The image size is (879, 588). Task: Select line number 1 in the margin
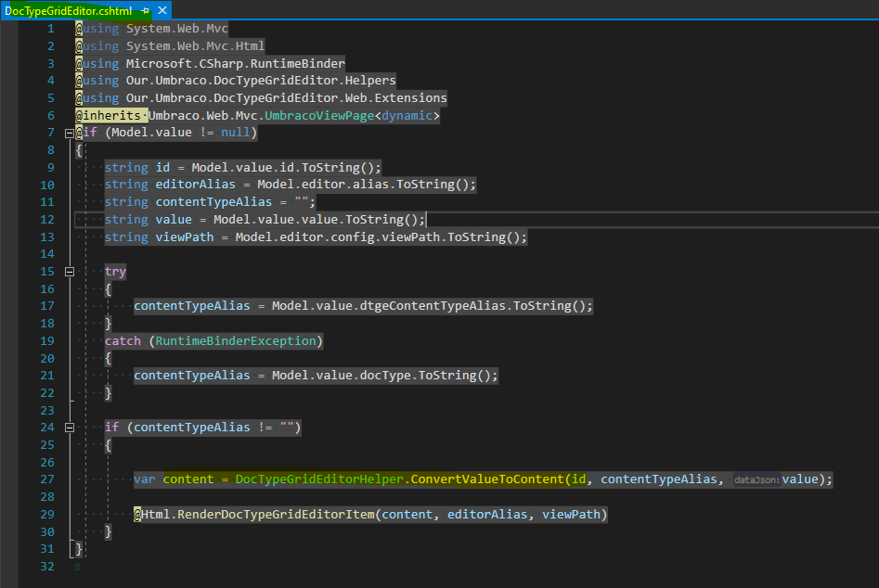point(51,29)
